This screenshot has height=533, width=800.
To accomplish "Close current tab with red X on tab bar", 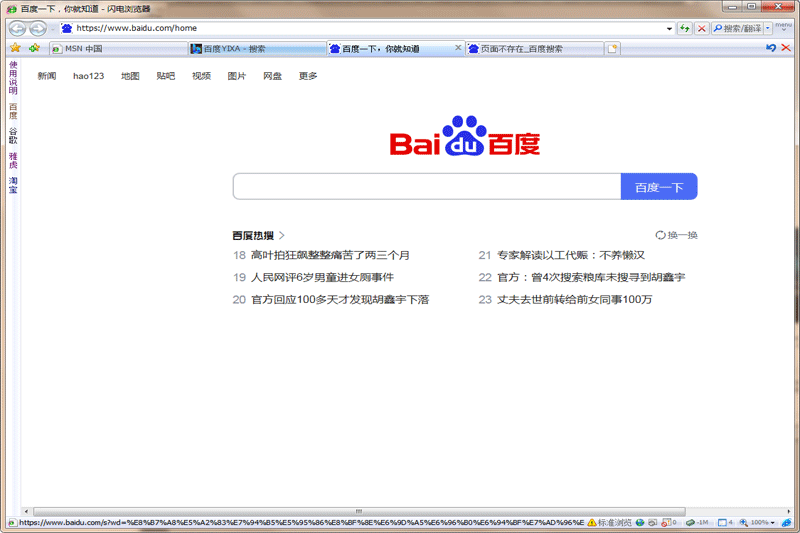I will tap(786, 48).
